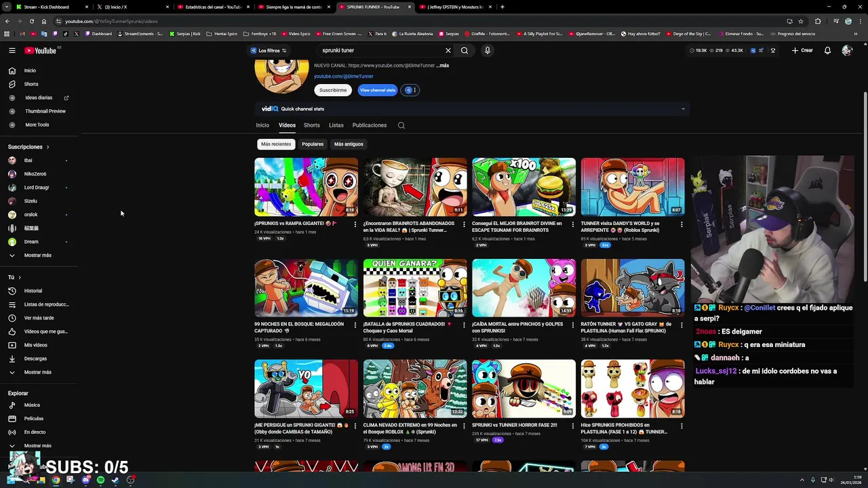Select the Más recientes filter chip

tap(276, 144)
